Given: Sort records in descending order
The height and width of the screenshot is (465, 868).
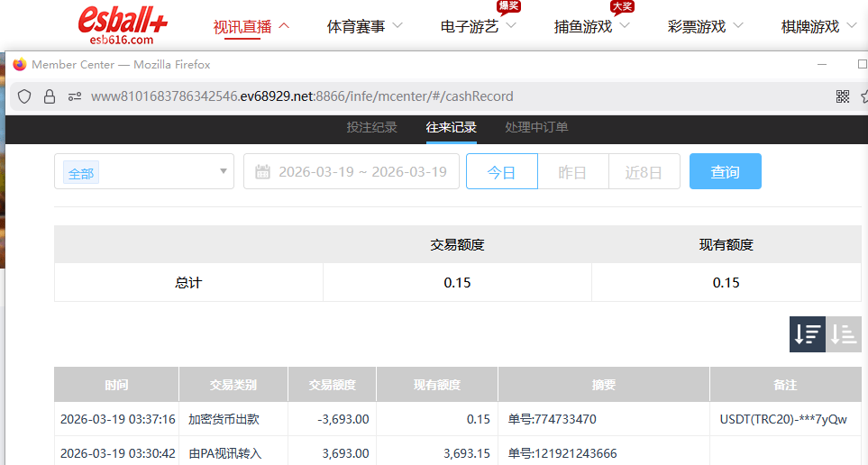Looking at the screenshot, I should [807, 334].
